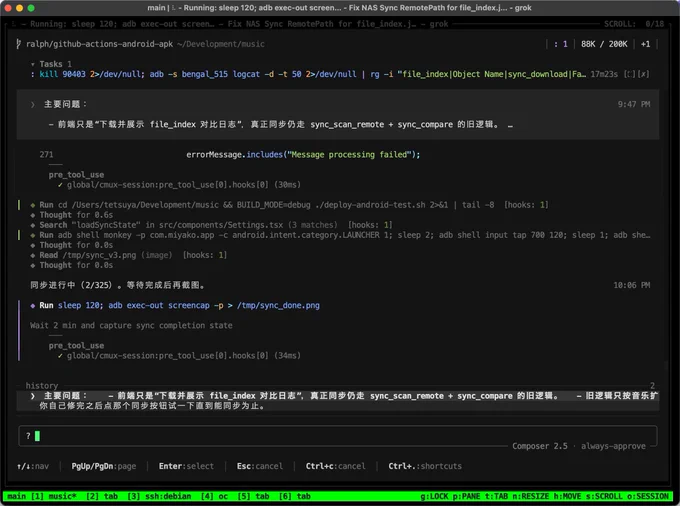
Task: Switch to the [6] tab in status bar
Action: 294,496
